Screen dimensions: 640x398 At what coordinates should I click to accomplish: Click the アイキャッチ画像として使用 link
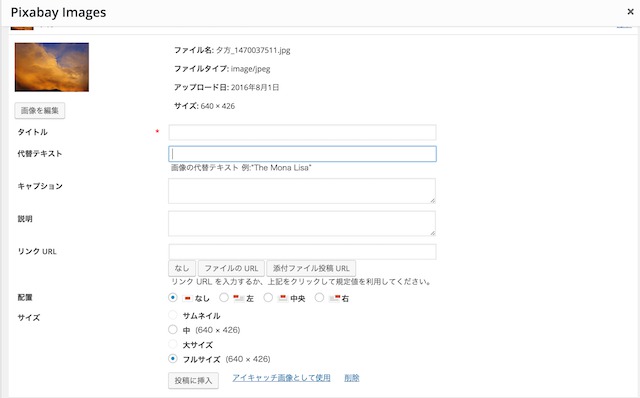(x=281, y=378)
